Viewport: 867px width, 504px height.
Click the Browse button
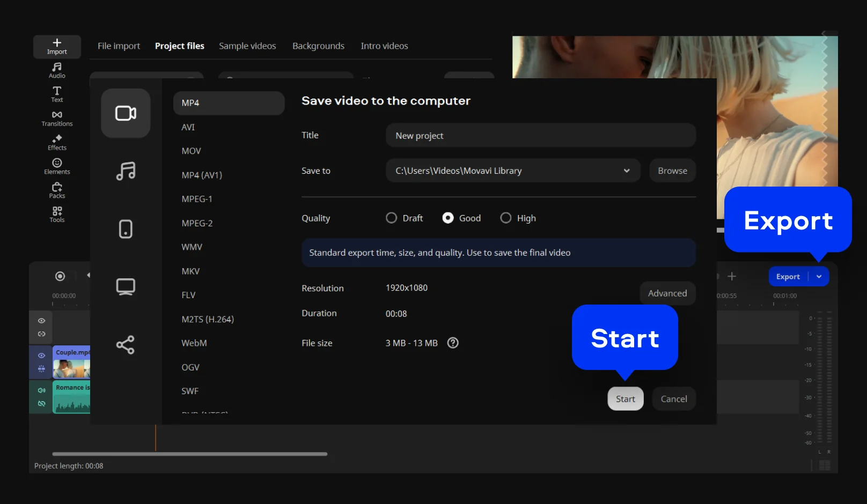point(672,171)
